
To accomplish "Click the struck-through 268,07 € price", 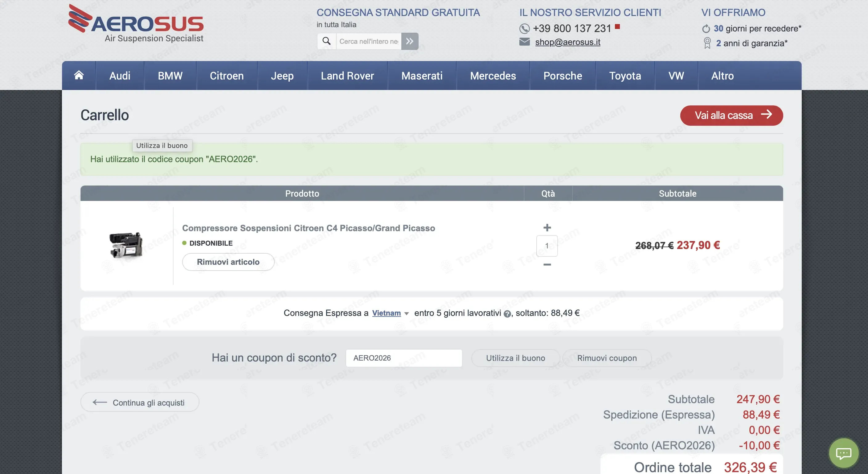I will click(x=654, y=246).
